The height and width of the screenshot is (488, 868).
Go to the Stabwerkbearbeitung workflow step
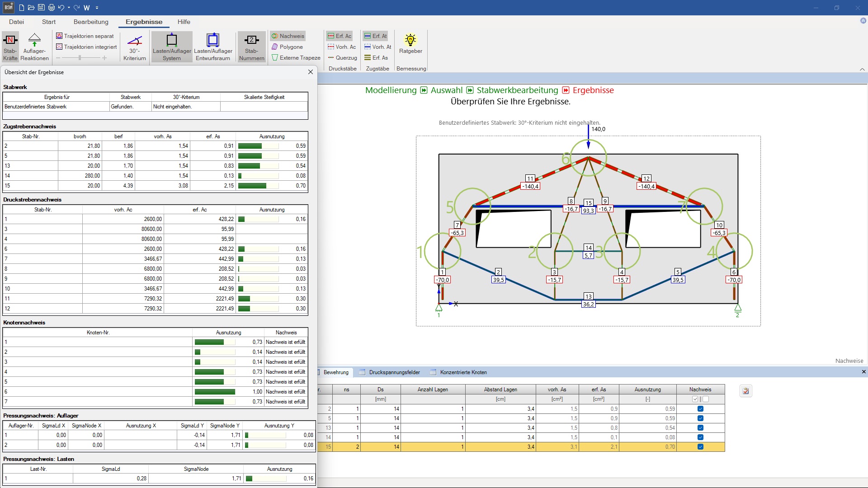pos(517,90)
